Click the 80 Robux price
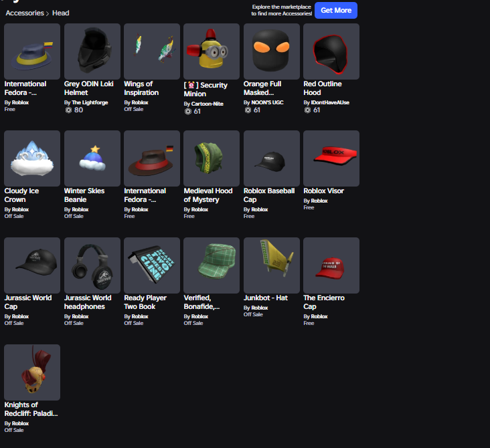Screen dimensions: 490x448 click(79, 110)
